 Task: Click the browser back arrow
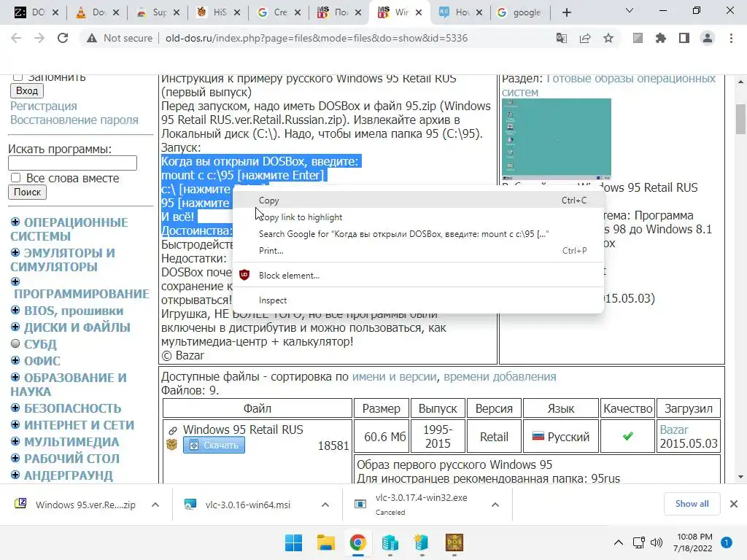(x=16, y=38)
